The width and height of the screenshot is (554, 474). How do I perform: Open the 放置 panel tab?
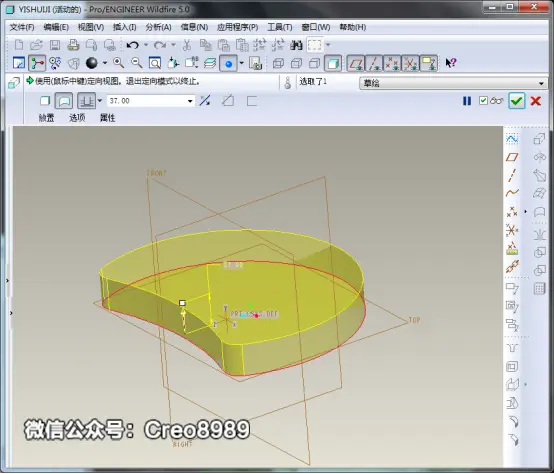[46, 118]
